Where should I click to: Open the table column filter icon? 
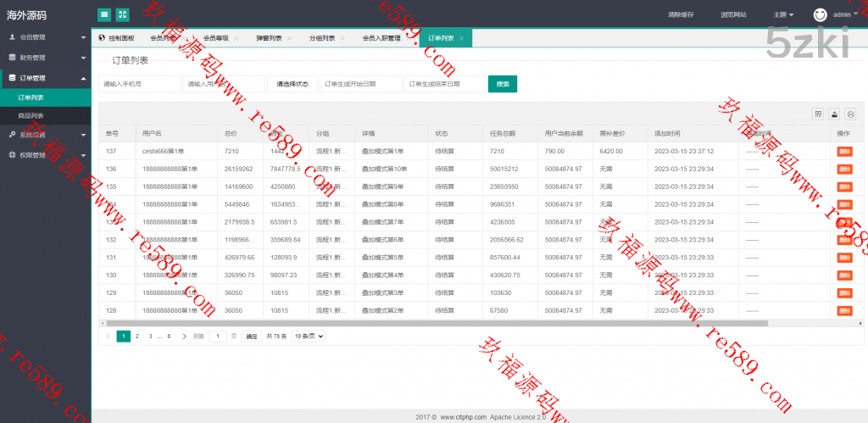tap(818, 114)
